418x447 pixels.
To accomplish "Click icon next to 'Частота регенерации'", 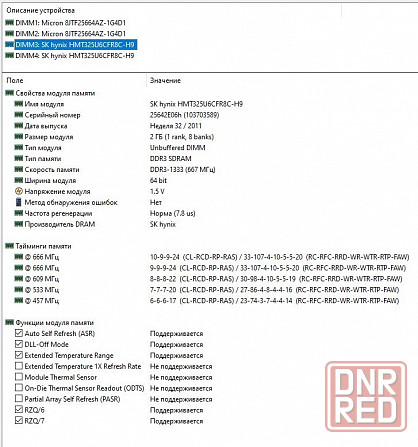I will 19,213.
